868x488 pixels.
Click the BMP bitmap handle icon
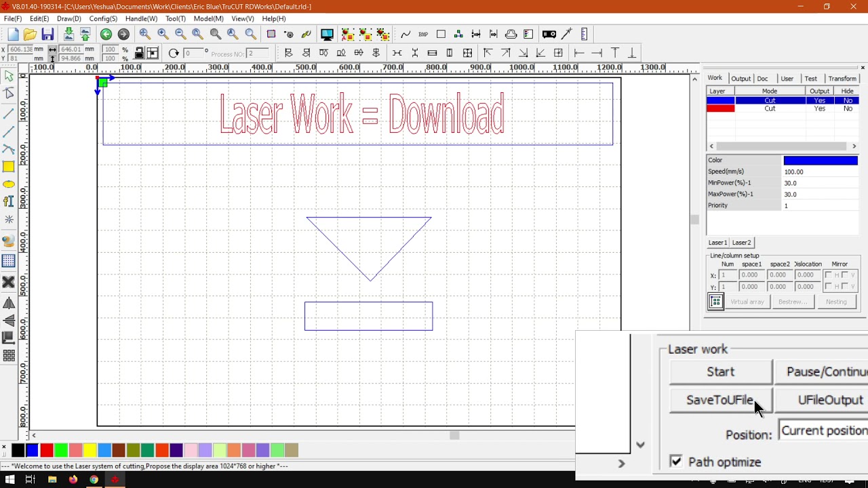point(423,35)
